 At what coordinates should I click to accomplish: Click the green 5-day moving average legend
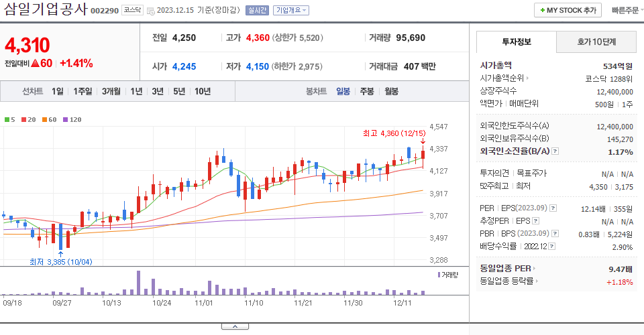click(10, 120)
